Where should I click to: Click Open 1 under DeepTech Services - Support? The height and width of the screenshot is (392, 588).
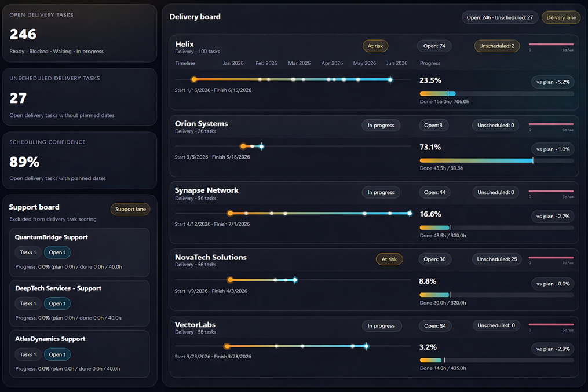57,303
